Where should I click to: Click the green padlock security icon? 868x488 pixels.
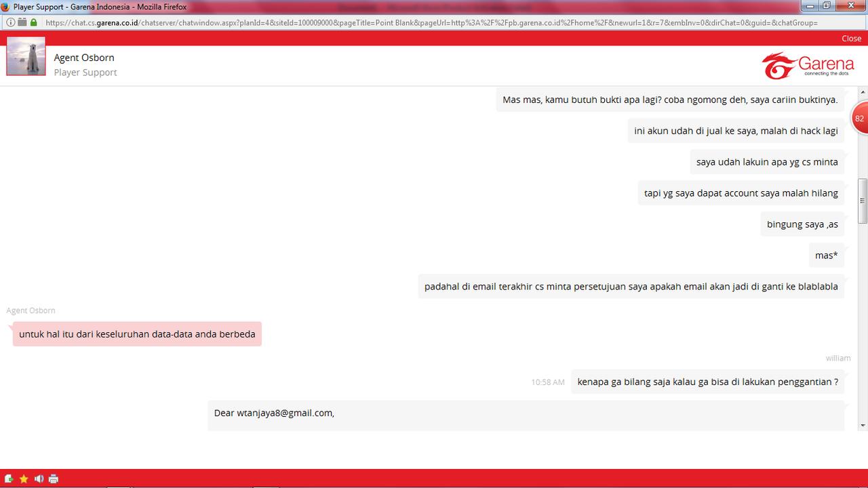click(x=34, y=22)
